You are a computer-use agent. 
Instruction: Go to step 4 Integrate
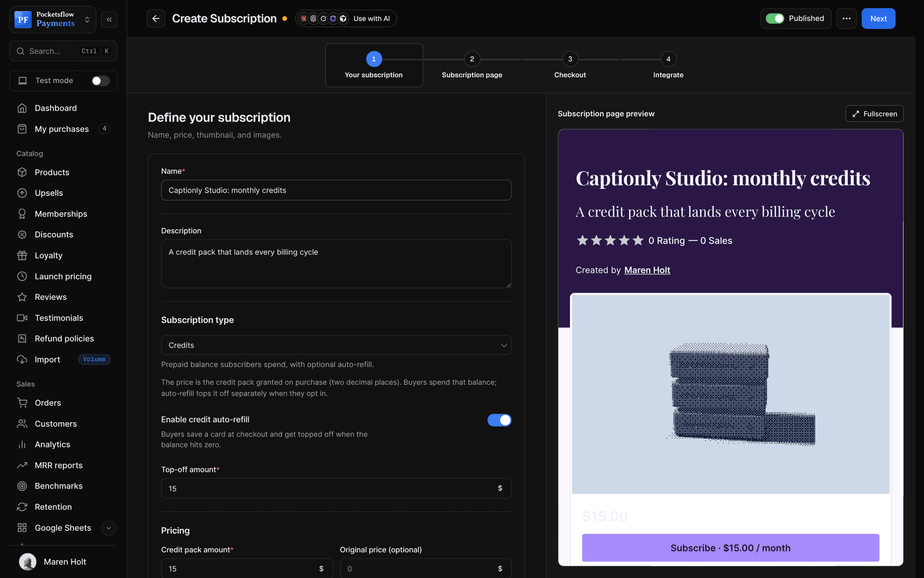pos(668,65)
